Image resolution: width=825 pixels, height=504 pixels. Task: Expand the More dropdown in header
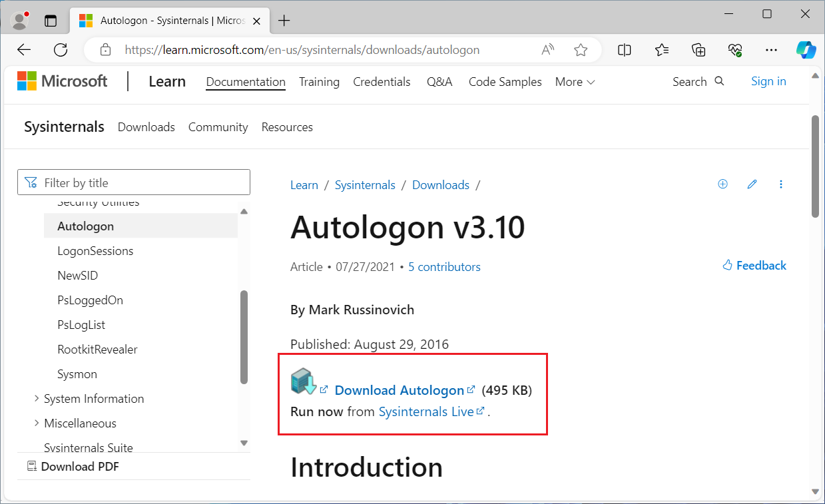(x=575, y=82)
